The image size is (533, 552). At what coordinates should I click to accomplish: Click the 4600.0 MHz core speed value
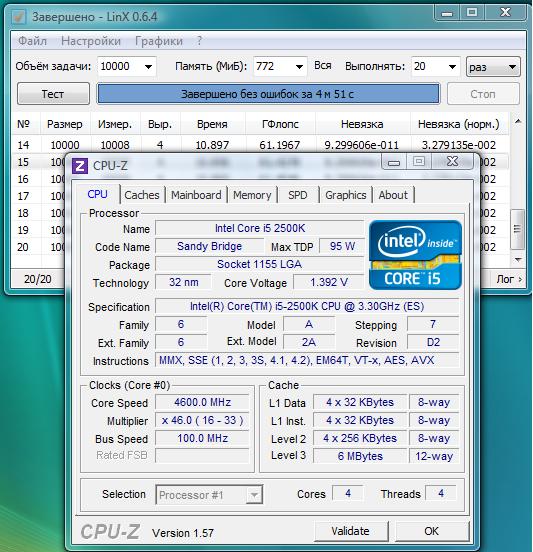[x=202, y=402]
